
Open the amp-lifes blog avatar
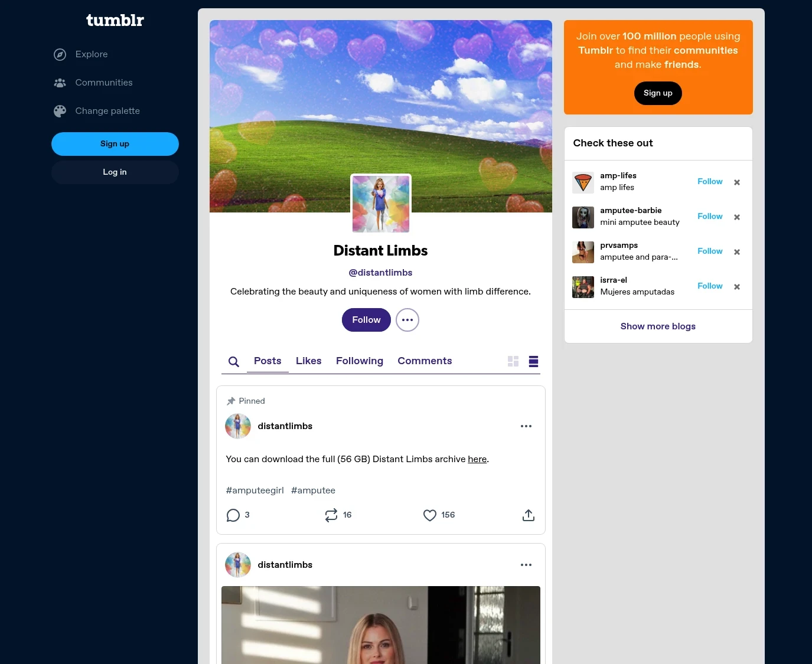[x=583, y=182]
